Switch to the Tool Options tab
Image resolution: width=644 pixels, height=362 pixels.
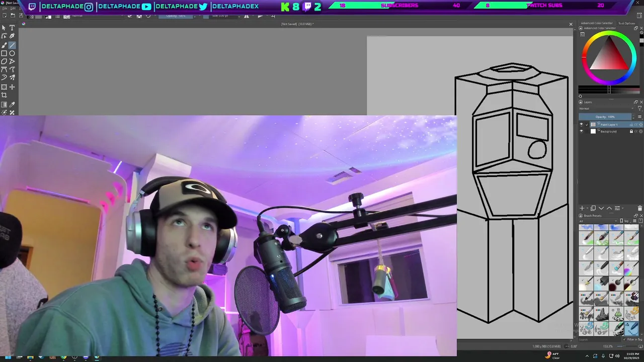(x=627, y=23)
